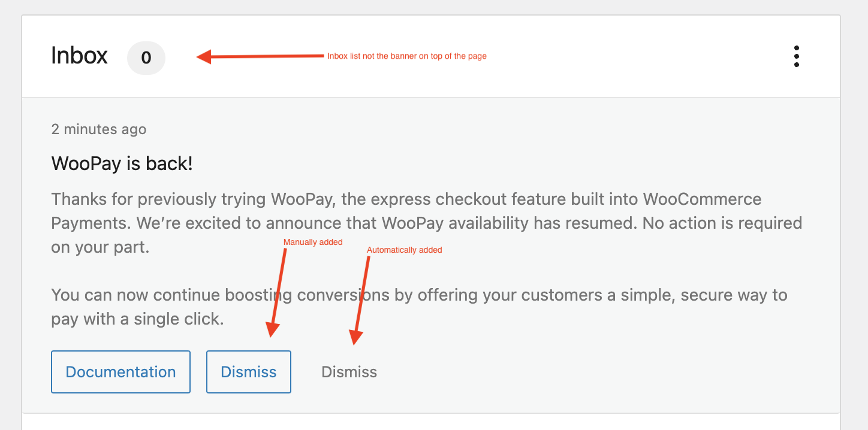Screen dimensions: 868x430
Task: Click the red arrow pointing at Inbox
Action: point(264,57)
